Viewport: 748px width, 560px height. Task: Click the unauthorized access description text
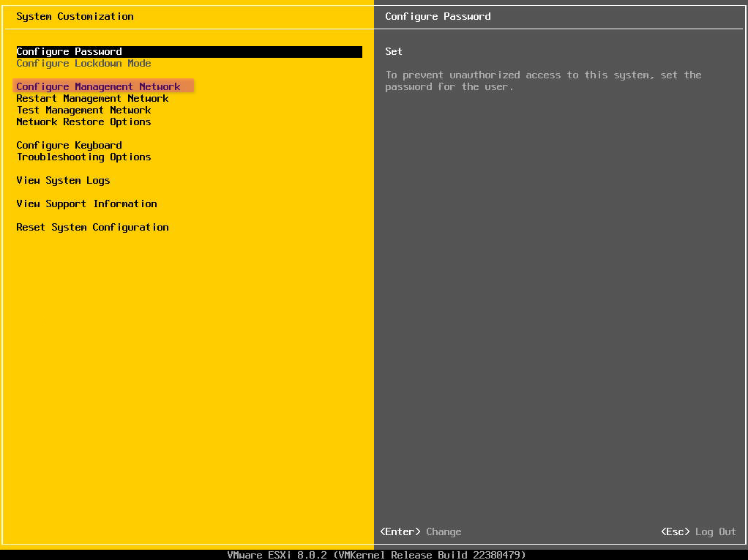[x=543, y=81]
